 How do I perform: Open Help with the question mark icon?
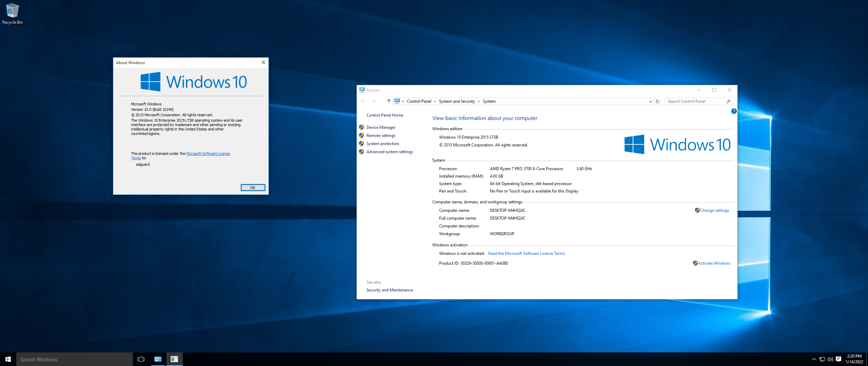(x=734, y=111)
